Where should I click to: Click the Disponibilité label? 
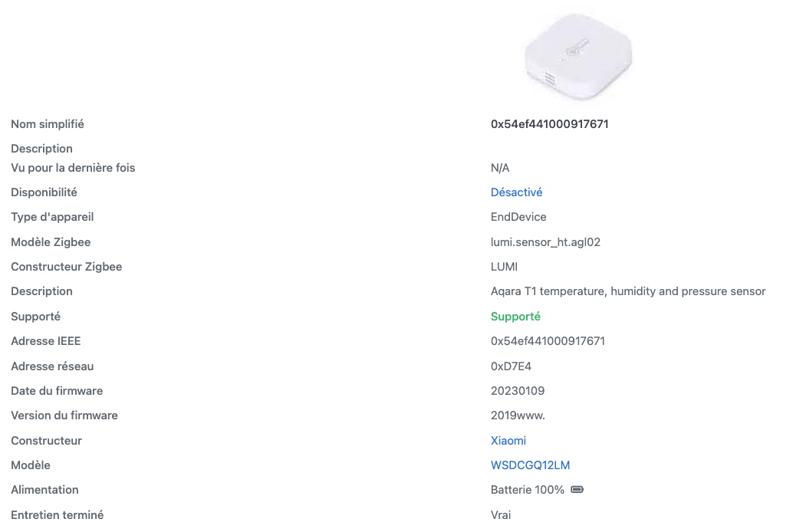point(44,192)
